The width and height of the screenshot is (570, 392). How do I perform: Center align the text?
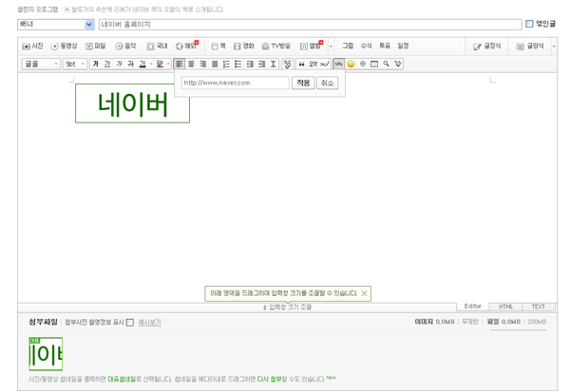pyautogui.click(x=191, y=64)
